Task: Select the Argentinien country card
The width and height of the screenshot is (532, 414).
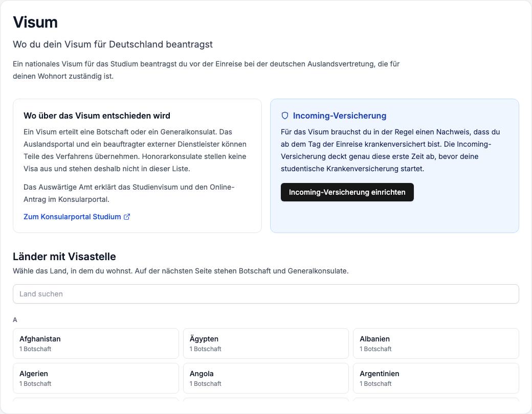Action: pyautogui.click(x=436, y=378)
